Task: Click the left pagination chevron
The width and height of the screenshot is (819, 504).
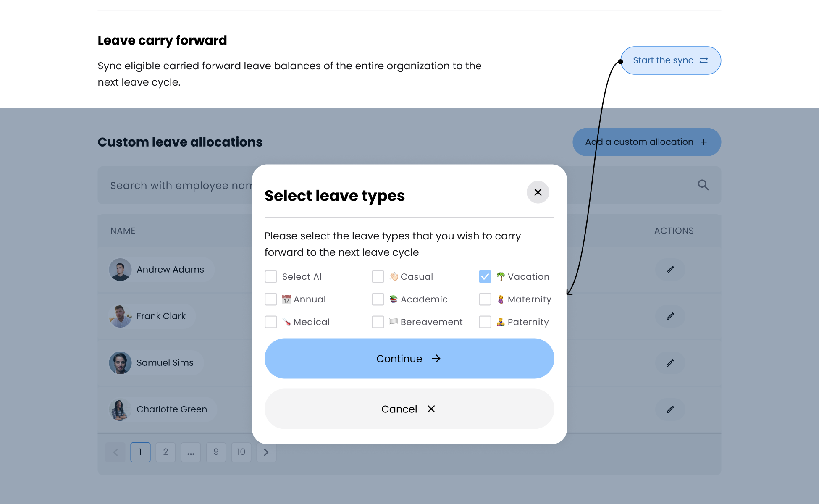Action: pyautogui.click(x=115, y=452)
